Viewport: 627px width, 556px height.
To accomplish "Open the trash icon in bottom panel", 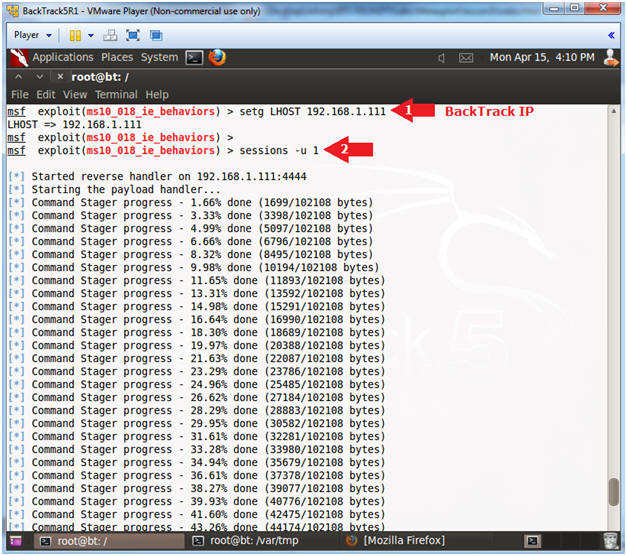I will [611, 541].
